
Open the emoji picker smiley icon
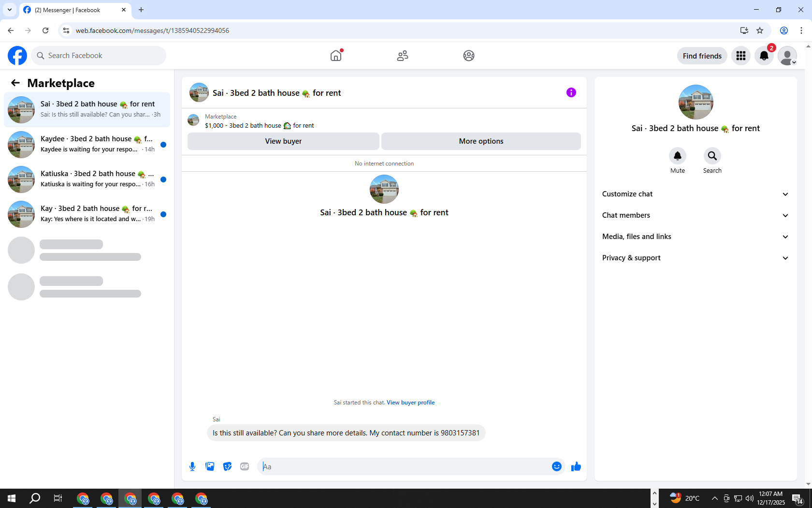click(557, 466)
